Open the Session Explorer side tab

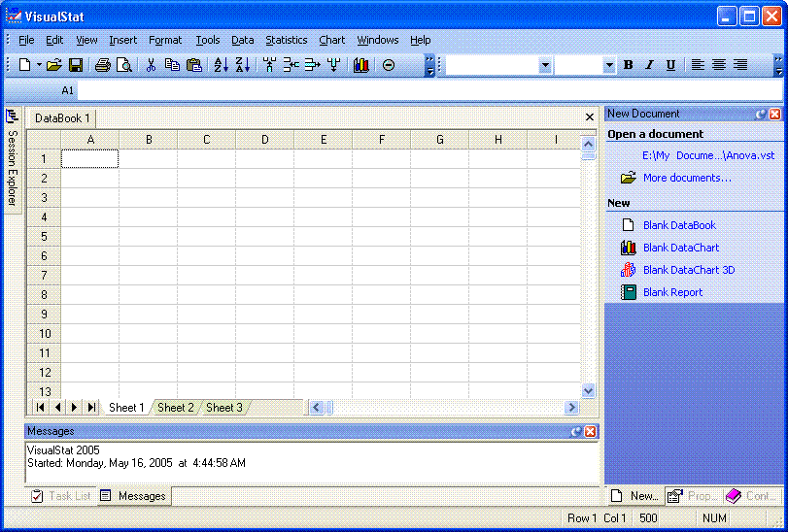tap(13, 158)
